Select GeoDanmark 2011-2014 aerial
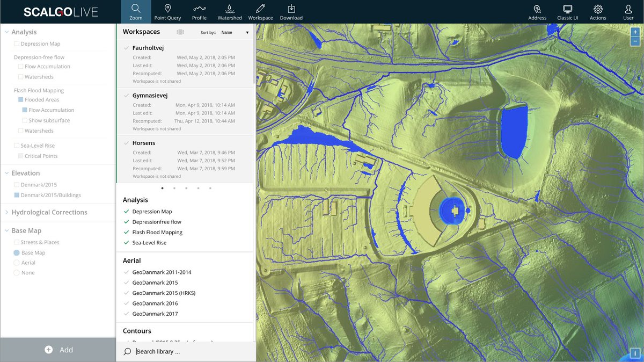This screenshot has height=362, width=644. point(162,272)
